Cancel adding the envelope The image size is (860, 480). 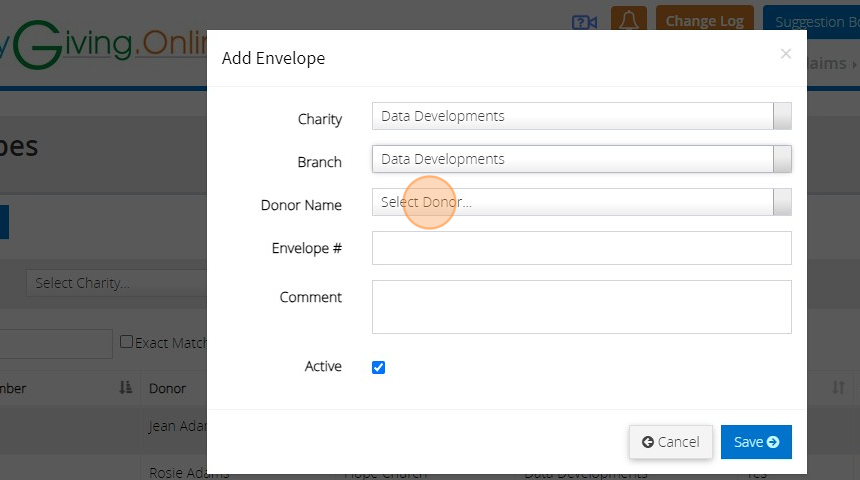coord(670,442)
